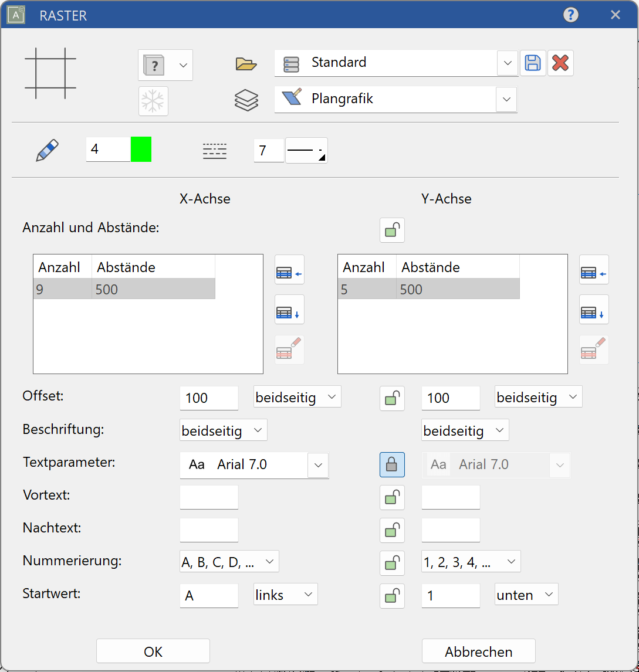Unlock the Textparameter lock
The width and height of the screenshot is (639, 672).
[392, 464]
